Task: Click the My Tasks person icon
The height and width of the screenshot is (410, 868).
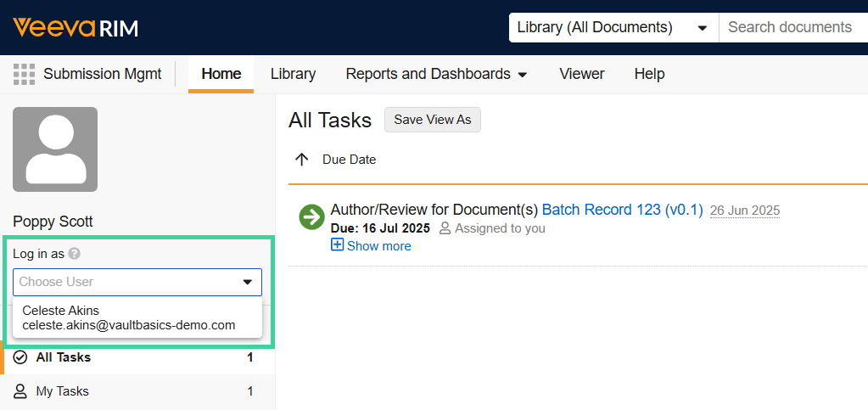Action: click(20, 391)
